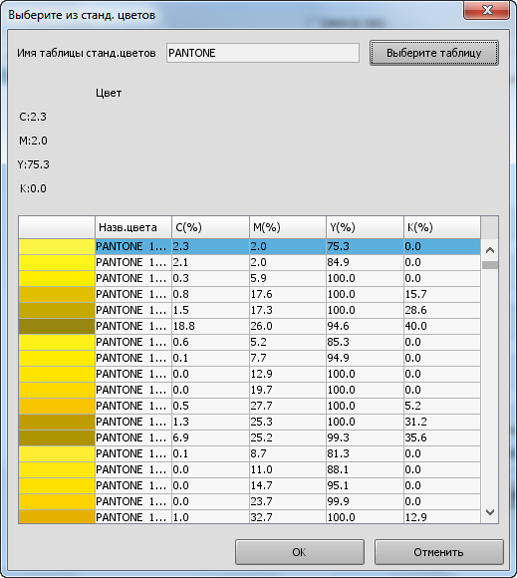Click the scrollbar up arrow
Image resolution: width=517 pixels, height=578 pixels.
coord(490,250)
